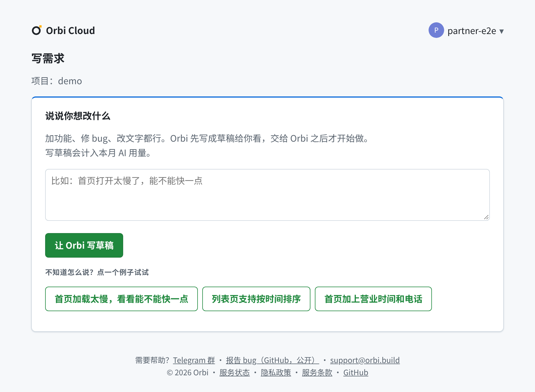Click the support@orbi.build email link
This screenshot has height=392, width=535.
coord(365,360)
